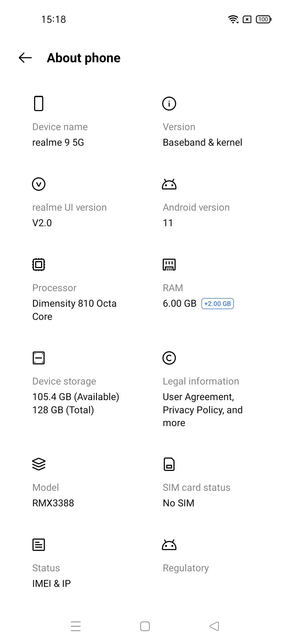The image size is (290, 644).
Task: Tap the +2.00 GB RAM expansion badge
Action: click(x=218, y=304)
